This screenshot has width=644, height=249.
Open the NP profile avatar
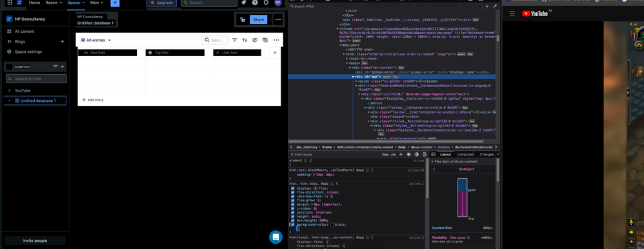coord(278,3)
